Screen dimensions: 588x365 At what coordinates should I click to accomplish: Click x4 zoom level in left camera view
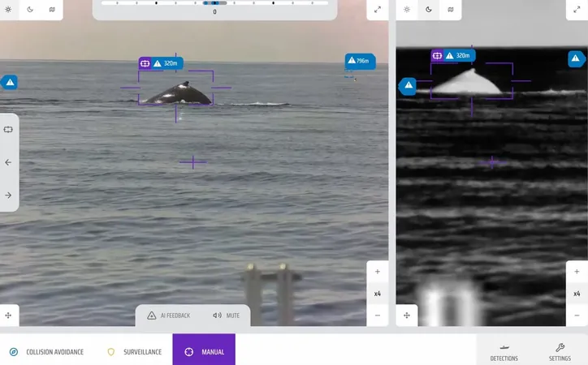[378, 294]
